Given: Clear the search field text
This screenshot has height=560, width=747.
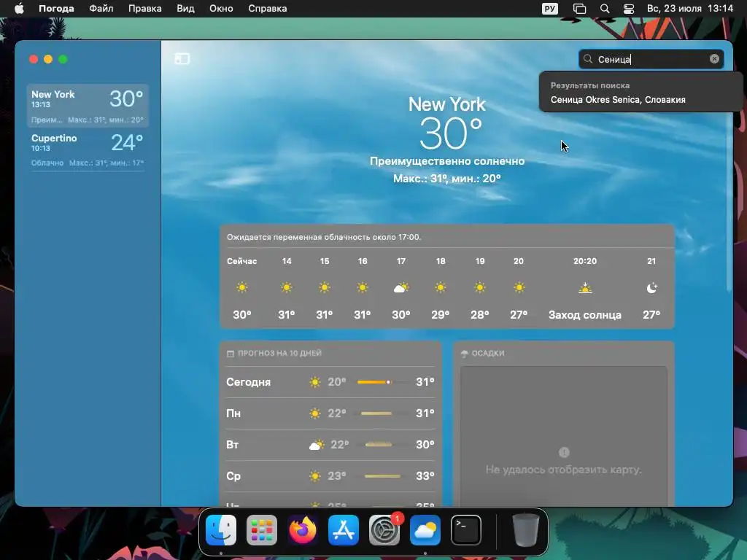Looking at the screenshot, I should (x=714, y=58).
